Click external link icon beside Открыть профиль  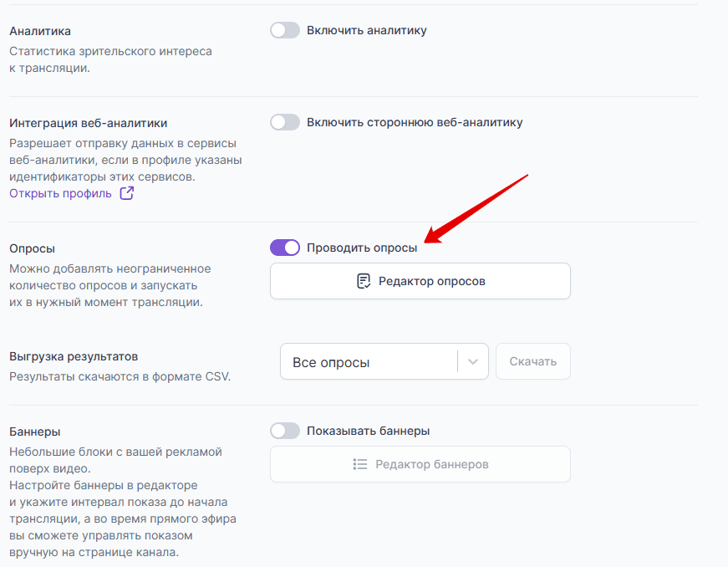click(x=127, y=193)
